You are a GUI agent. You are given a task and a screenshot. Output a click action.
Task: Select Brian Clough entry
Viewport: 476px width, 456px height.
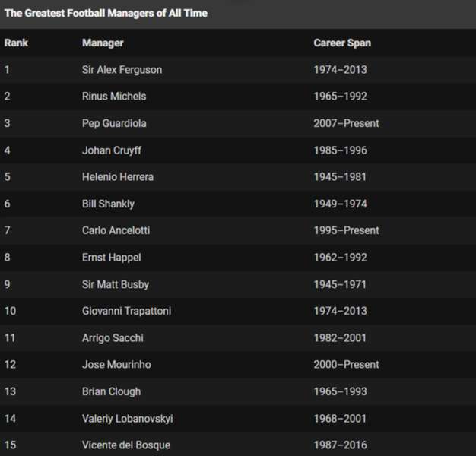(x=112, y=391)
